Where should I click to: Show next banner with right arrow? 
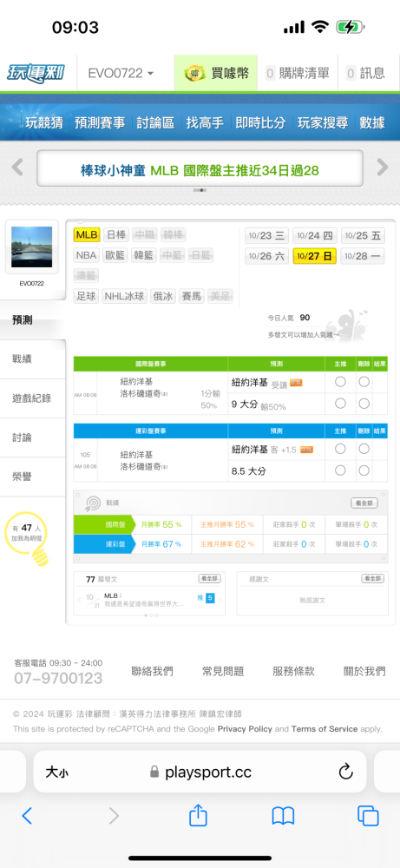click(x=383, y=168)
